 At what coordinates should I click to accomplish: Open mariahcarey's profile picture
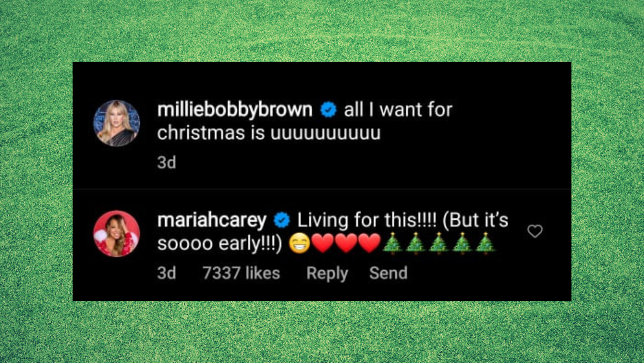[x=117, y=234]
